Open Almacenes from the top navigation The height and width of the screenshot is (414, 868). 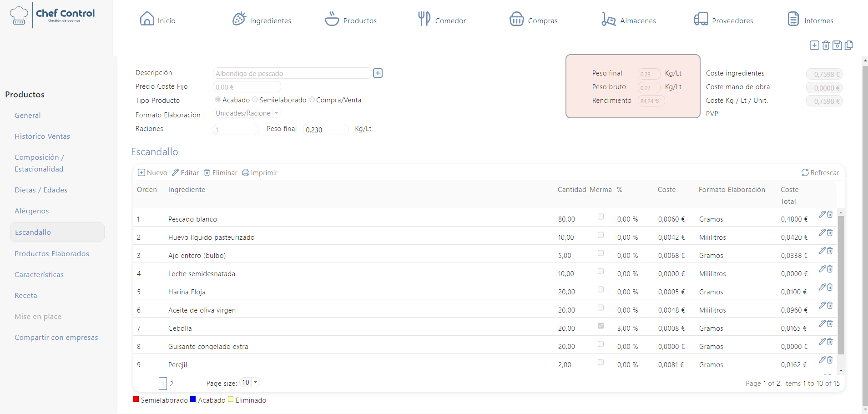[x=629, y=20]
